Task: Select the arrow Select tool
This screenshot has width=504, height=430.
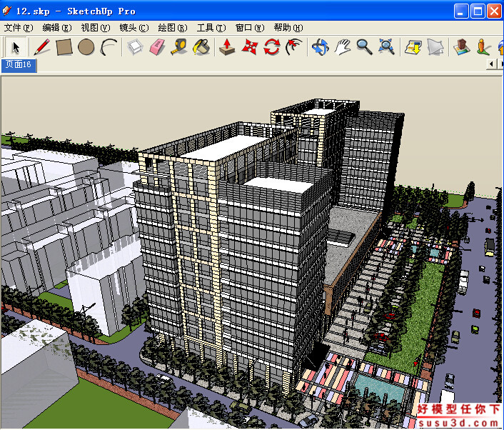Action: pos(16,47)
